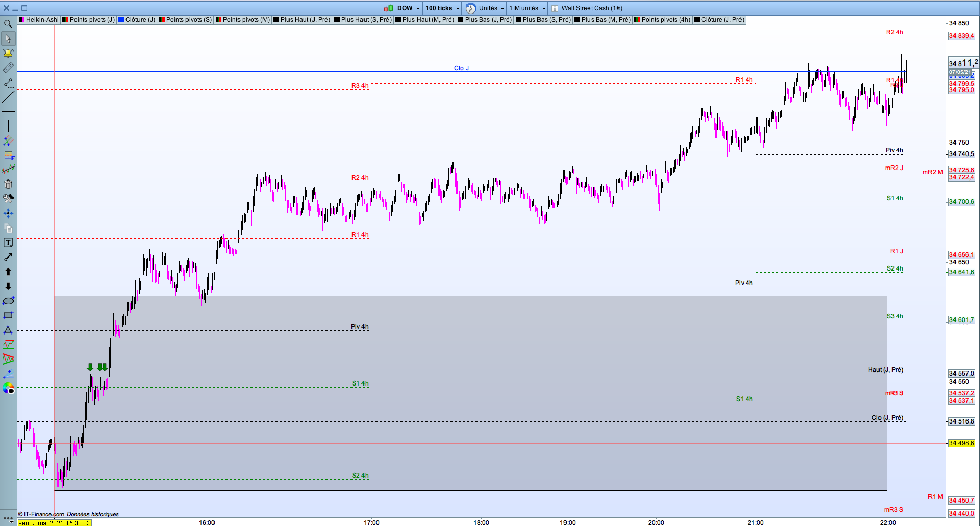Choose the ellipse drawing tool
980x526 pixels.
click(8, 301)
